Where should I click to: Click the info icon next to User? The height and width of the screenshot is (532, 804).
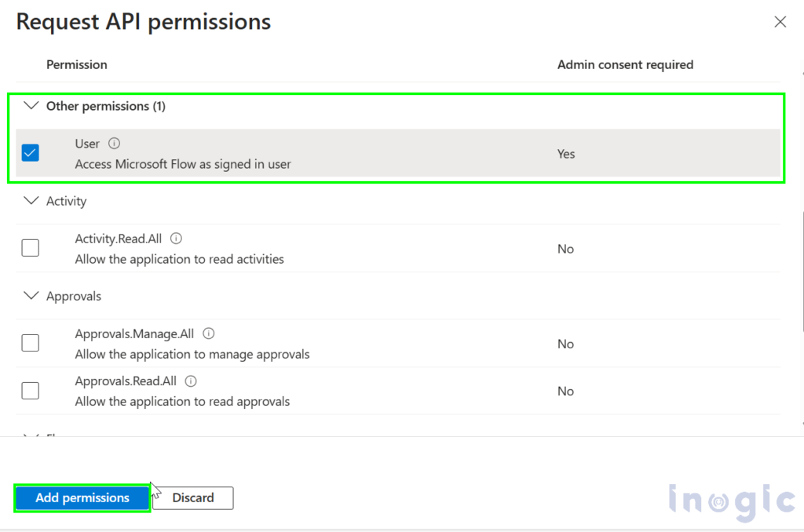[115, 144]
